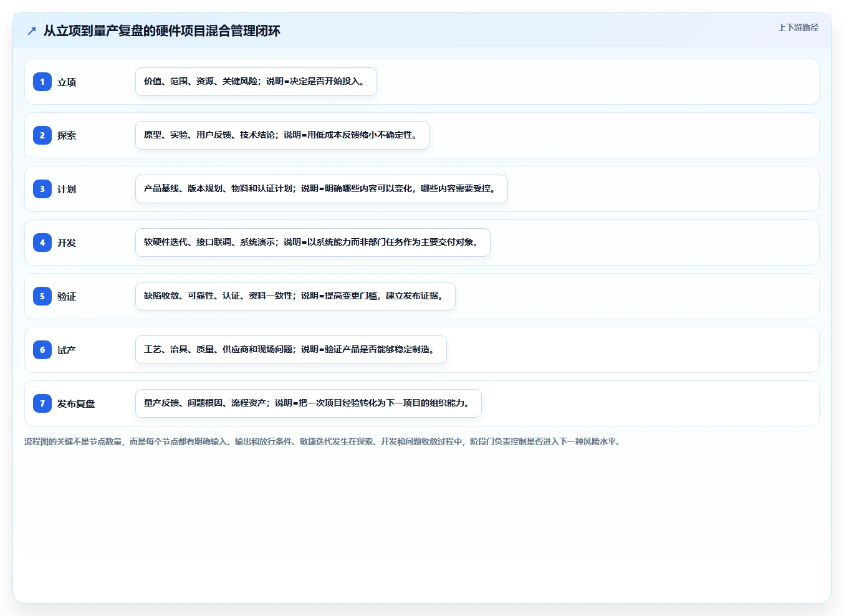Click the 探索 step label
Image resolution: width=844 pixels, height=616 pixels.
(67, 136)
